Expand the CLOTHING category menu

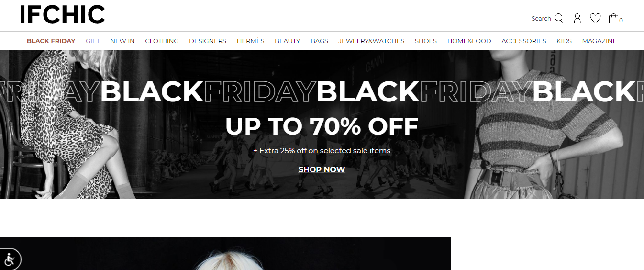click(x=162, y=41)
